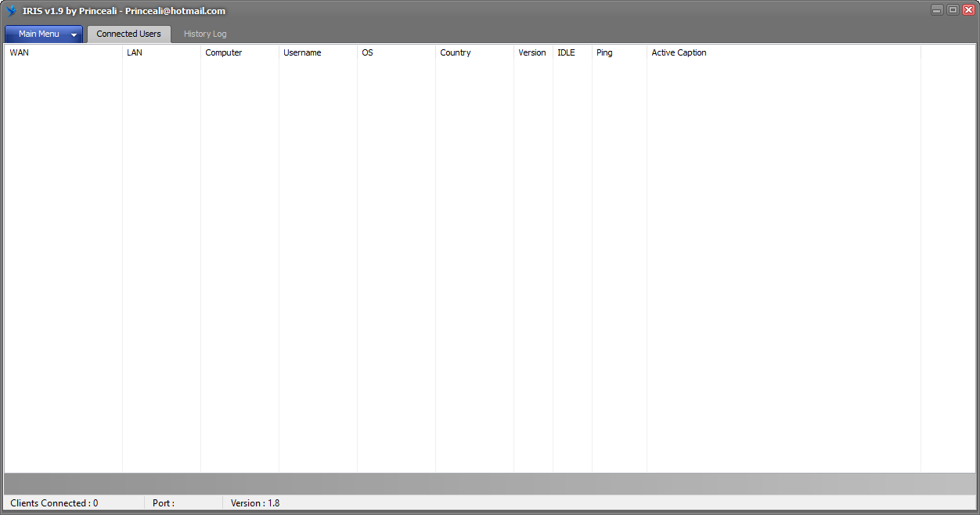Maximize the IRIS window

[953, 10]
